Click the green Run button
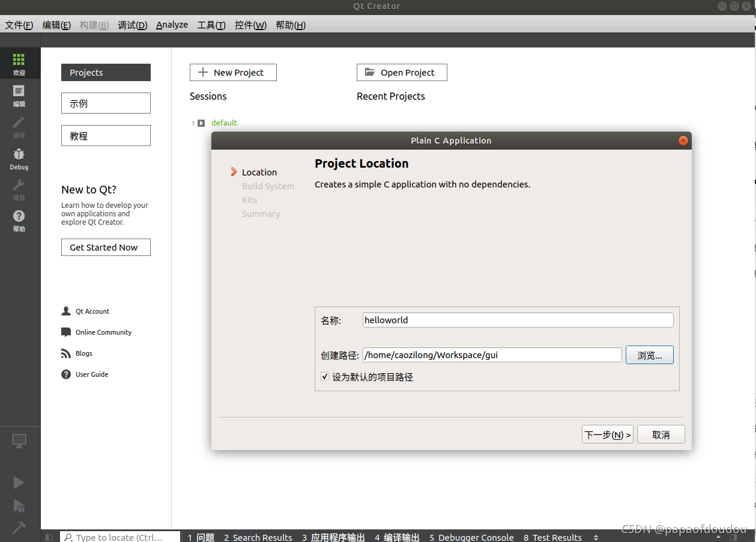This screenshot has width=756, height=542. point(19,483)
